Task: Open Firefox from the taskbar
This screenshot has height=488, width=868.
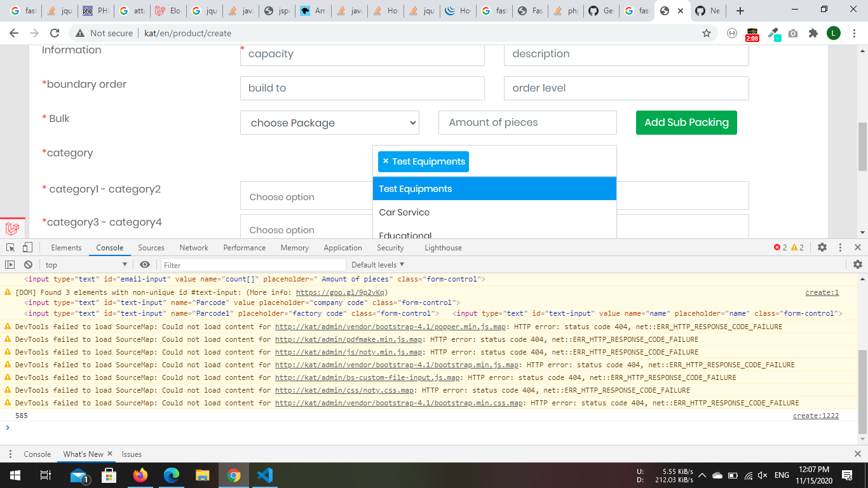Action: (140, 475)
